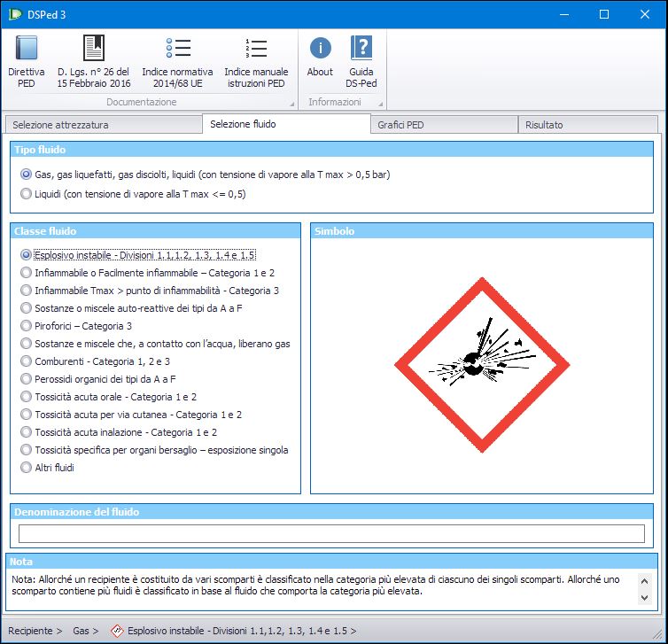Select Tossicità acuta orale option
Image resolution: width=668 pixels, height=644 pixels.
[x=109, y=397]
